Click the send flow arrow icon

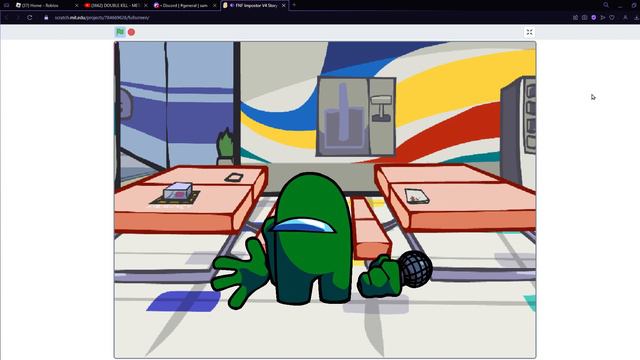603,18
